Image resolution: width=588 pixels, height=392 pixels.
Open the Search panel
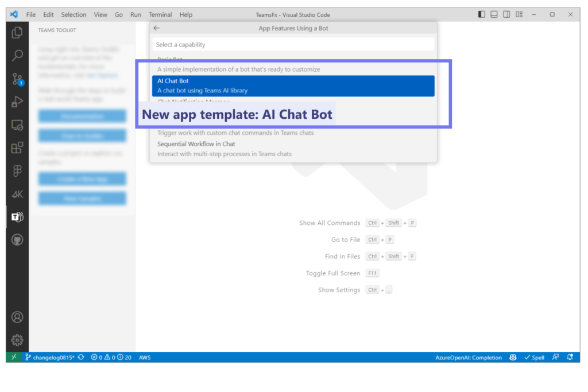17,56
